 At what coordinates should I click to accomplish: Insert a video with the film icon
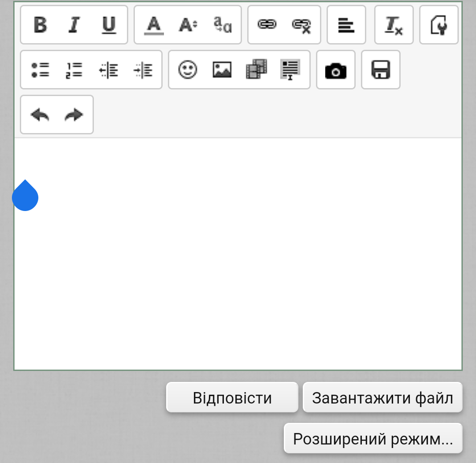pos(257,70)
